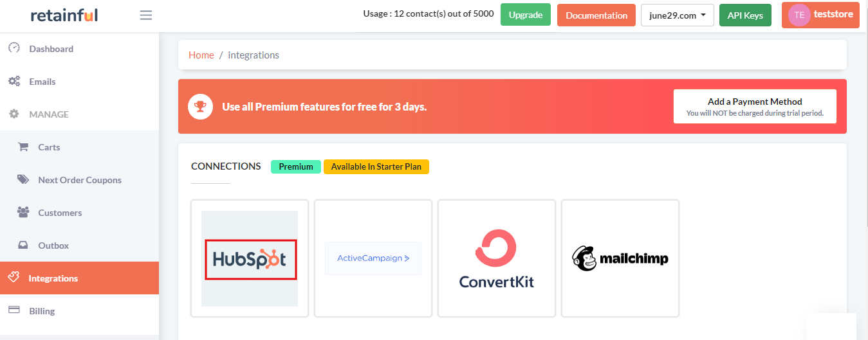Click the Emails gears icon
Screen dimensions: 868x340
pyautogui.click(x=14, y=82)
